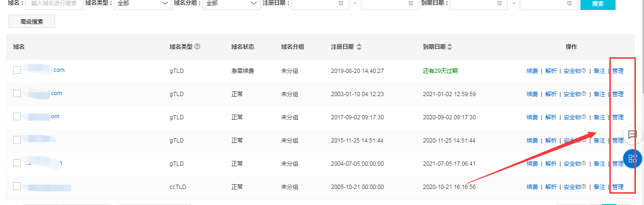Sort table by 注册日期 using sort arrows

(x=359, y=47)
